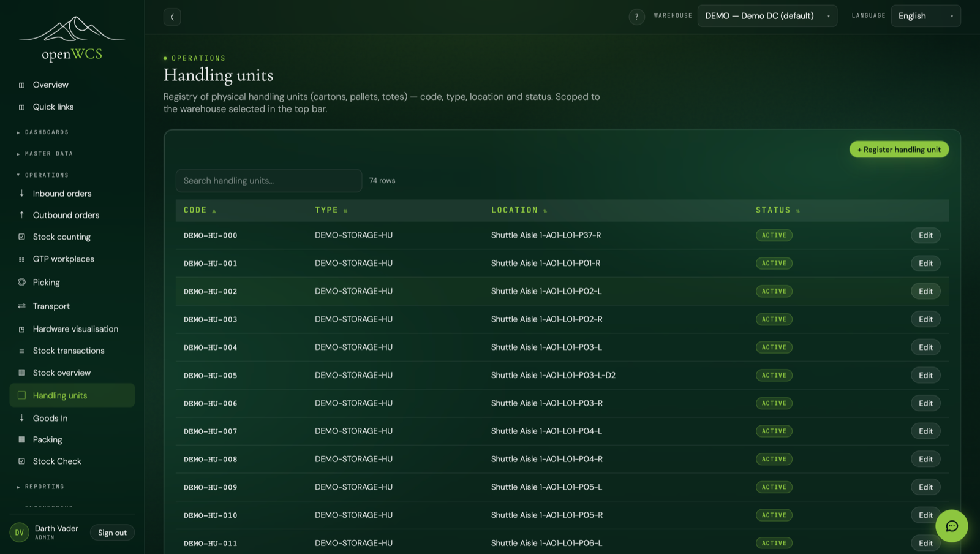Click the DV user avatar
This screenshot has width=980, height=554.
(20, 533)
